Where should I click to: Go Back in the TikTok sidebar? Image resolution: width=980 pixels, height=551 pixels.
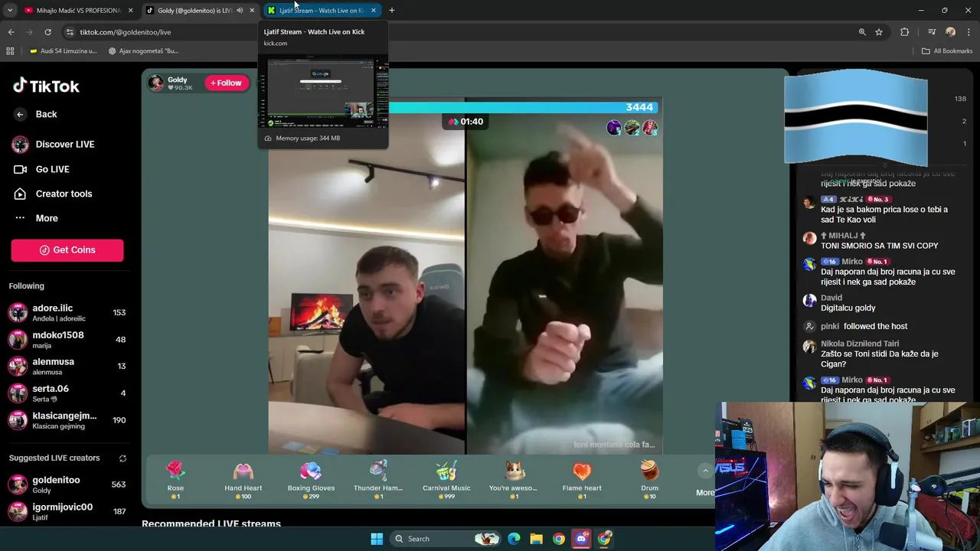point(37,114)
